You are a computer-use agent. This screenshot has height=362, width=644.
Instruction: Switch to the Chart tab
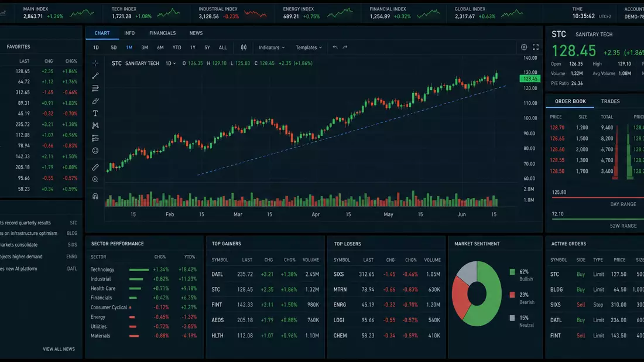tap(102, 33)
